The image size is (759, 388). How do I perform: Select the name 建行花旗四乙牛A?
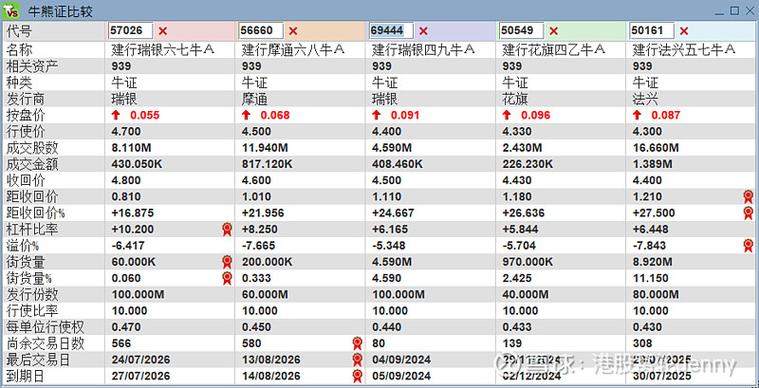pos(554,49)
